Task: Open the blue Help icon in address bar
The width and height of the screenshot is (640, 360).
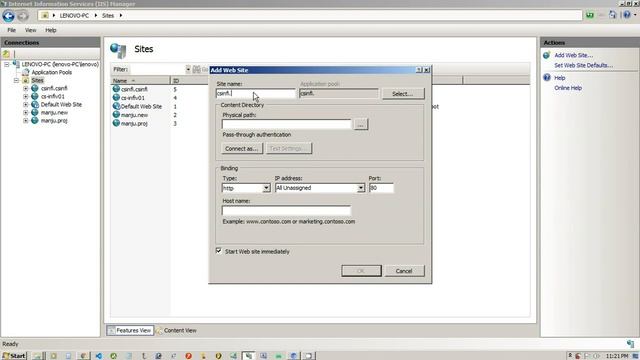Action: (x=627, y=15)
